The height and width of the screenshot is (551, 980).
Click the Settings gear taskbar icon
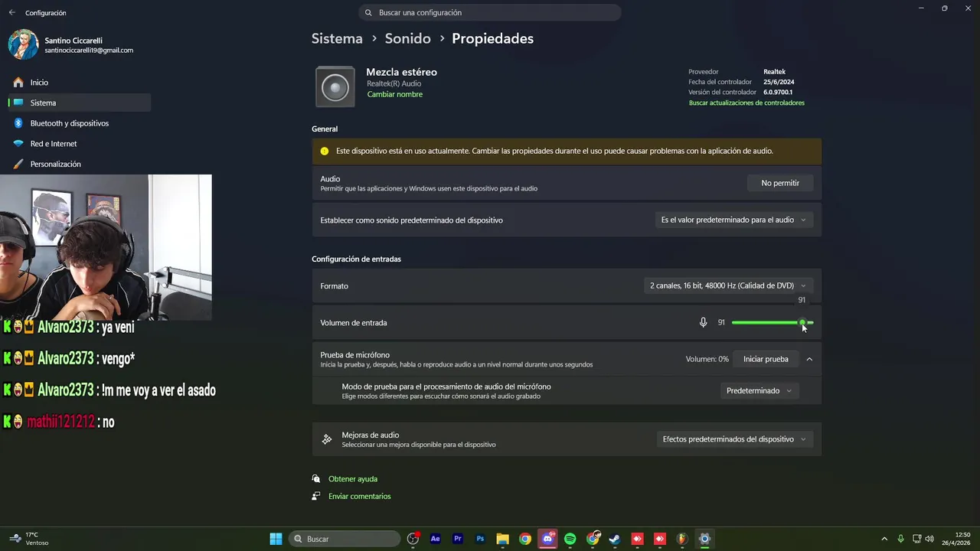point(704,539)
